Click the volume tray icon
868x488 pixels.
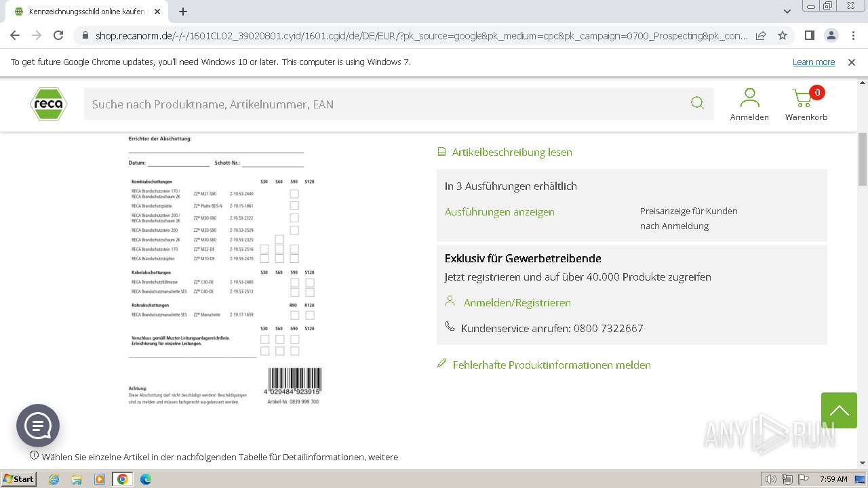[x=771, y=479]
